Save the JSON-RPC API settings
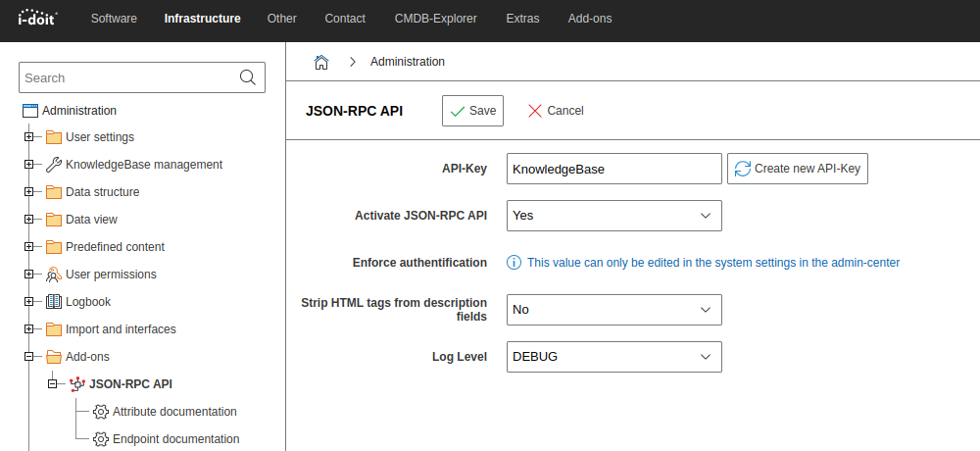Image resolution: width=980 pixels, height=451 pixels. (472, 111)
